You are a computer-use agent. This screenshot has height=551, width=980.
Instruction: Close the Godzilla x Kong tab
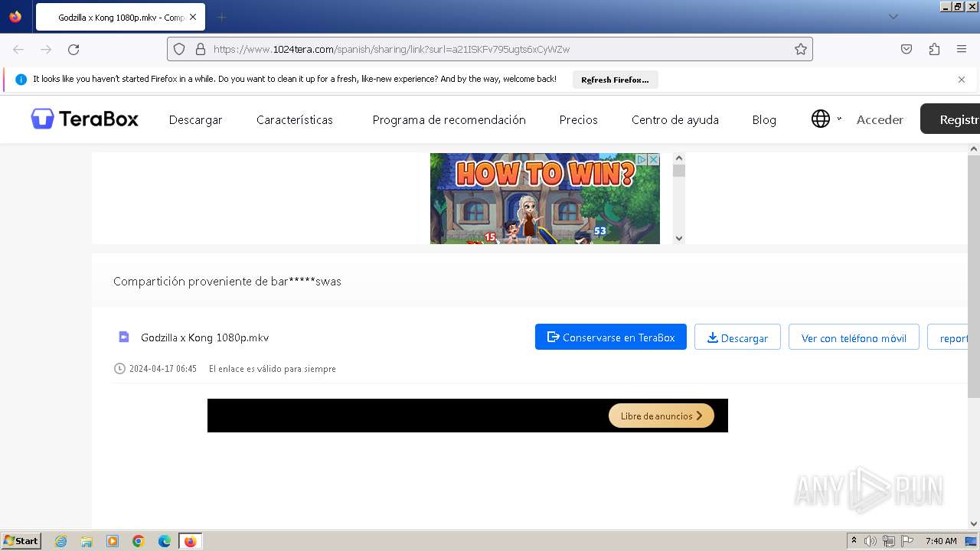(193, 17)
